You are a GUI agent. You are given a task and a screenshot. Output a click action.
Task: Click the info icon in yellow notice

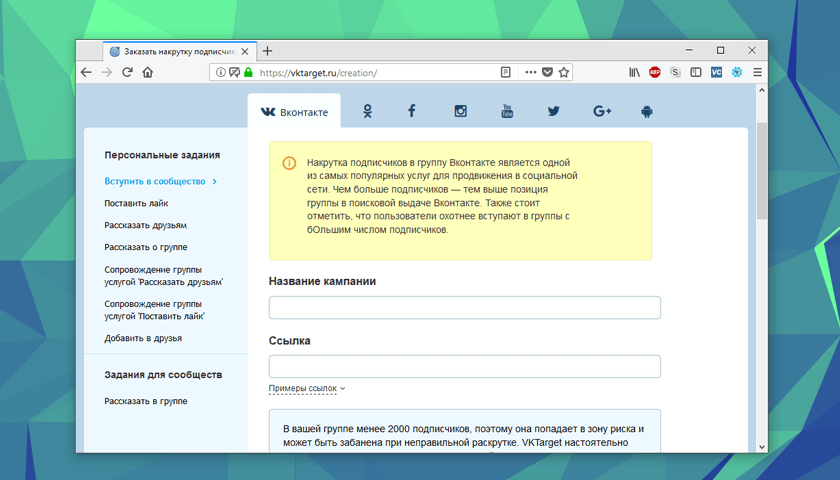tap(289, 163)
